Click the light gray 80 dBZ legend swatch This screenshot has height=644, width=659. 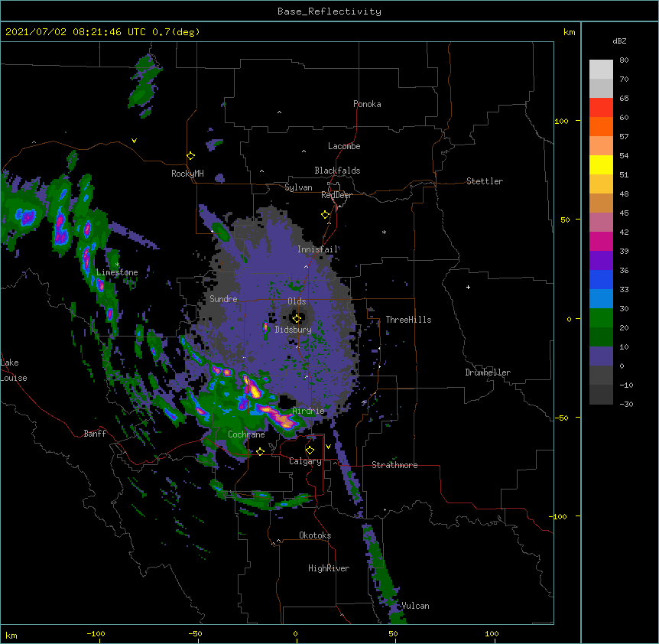pos(601,70)
